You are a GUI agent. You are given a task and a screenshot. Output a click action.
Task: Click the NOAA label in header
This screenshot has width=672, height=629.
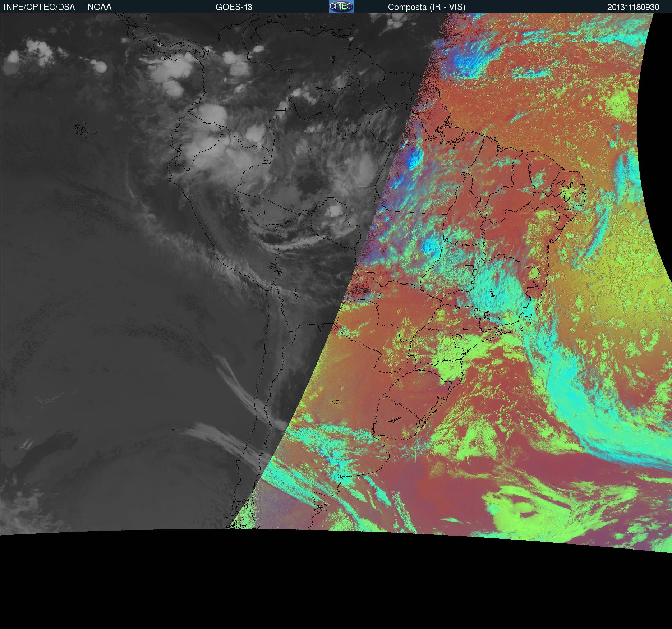pyautogui.click(x=100, y=7)
